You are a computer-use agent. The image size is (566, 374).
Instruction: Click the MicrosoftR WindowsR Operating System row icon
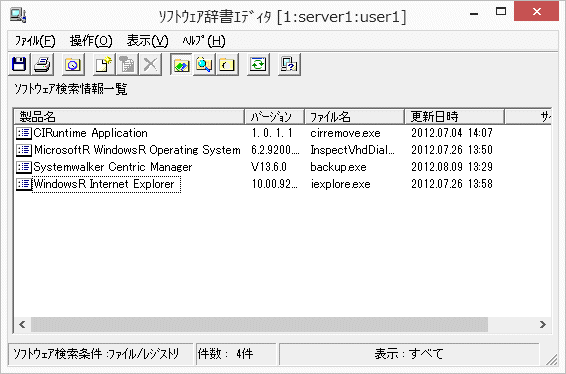(x=24, y=150)
